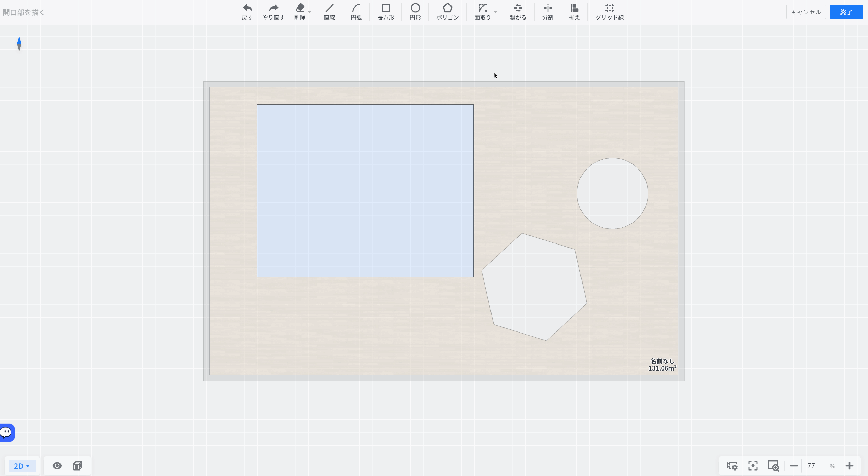This screenshot has height=476, width=868.
Task: Click the zoom-region magnifier icon
Action: [773, 466]
